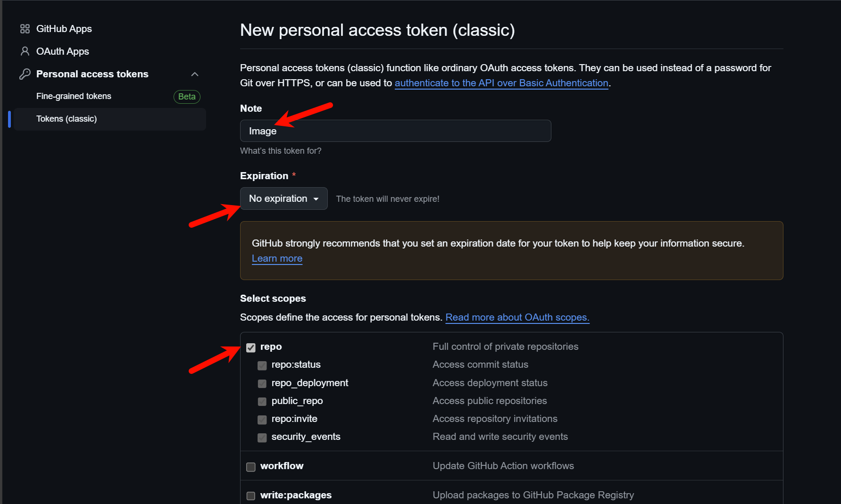Image resolution: width=841 pixels, height=504 pixels.
Task: Uncheck the repo scope checkbox
Action: click(251, 347)
